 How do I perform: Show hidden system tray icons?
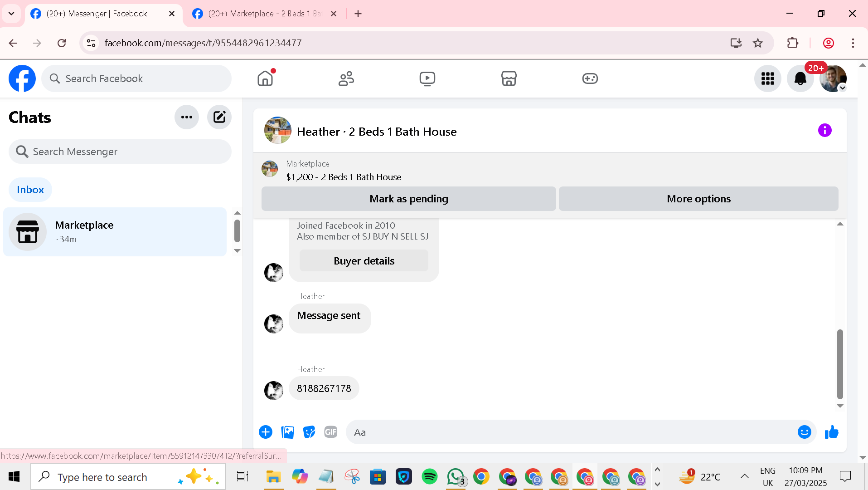pyautogui.click(x=744, y=476)
